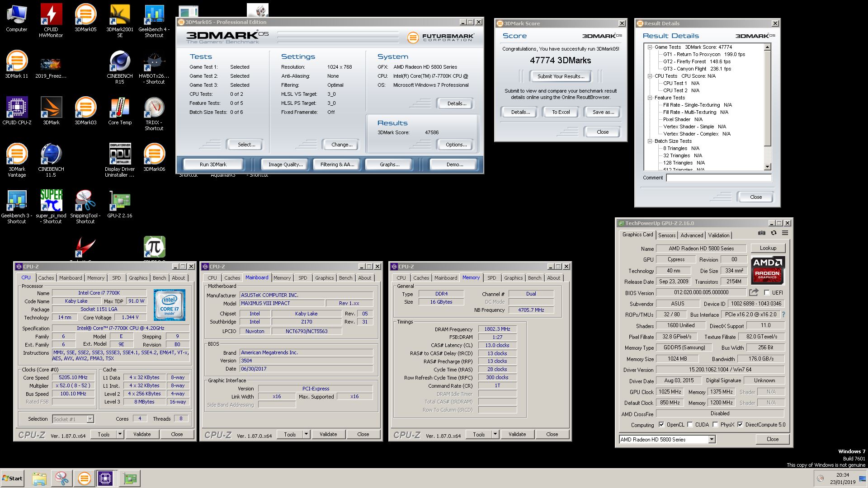Open Tools dropdown arrow in CPU-Z Mainboard window

pyautogui.click(x=306, y=434)
